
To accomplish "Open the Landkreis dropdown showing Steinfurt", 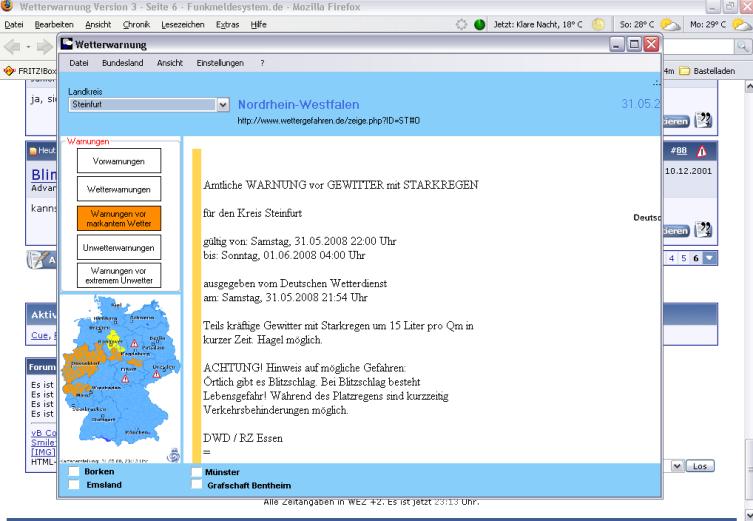I will (x=223, y=104).
